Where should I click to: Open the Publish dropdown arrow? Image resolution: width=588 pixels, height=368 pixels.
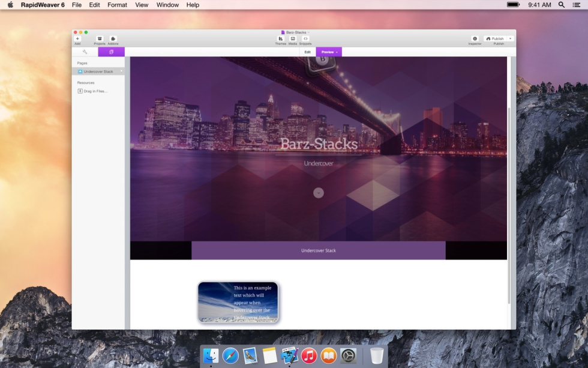511,38
